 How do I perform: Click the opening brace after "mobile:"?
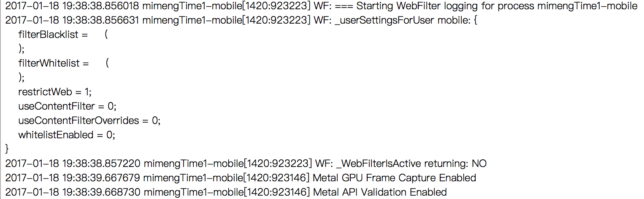(475, 20)
